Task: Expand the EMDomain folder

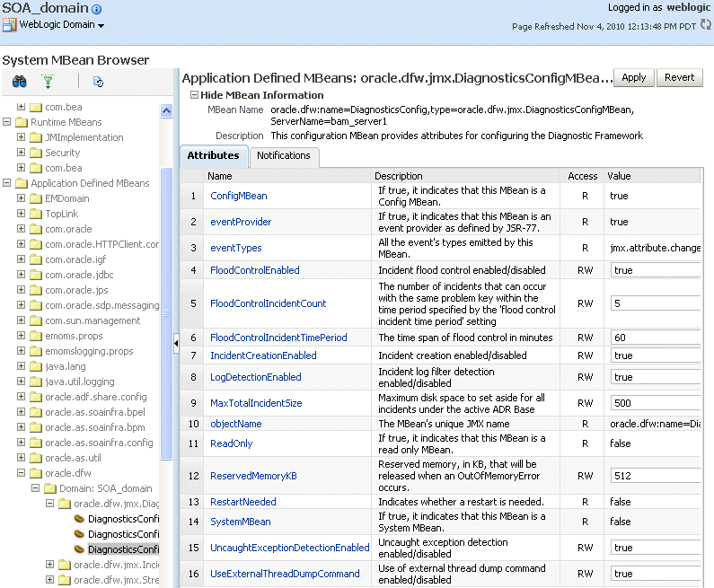Action: point(21,198)
